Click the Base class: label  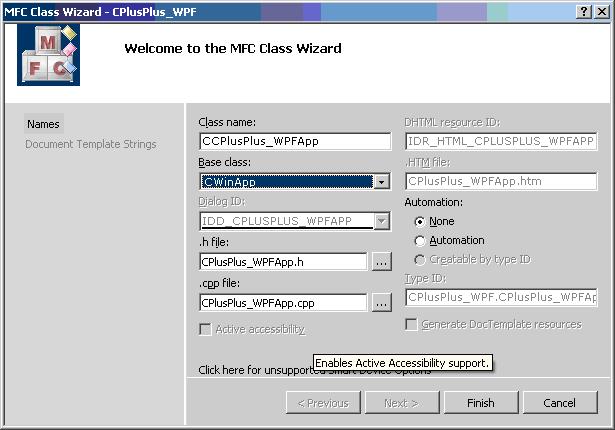pos(224,162)
